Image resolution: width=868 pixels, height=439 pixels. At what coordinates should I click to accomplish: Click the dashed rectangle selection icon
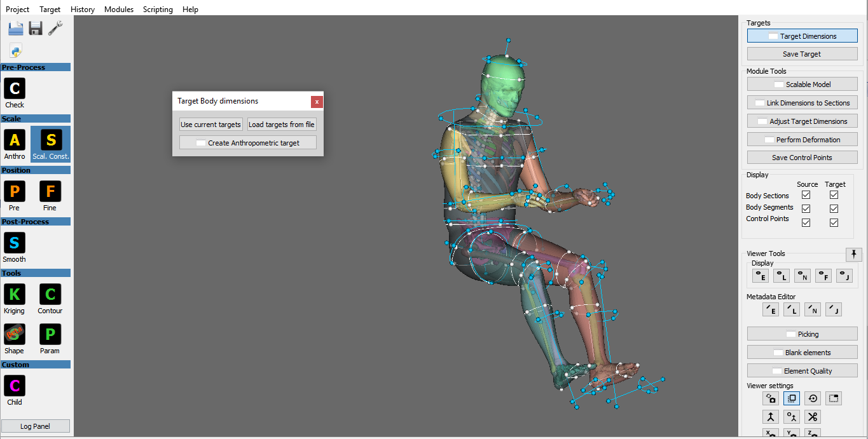coord(834,398)
